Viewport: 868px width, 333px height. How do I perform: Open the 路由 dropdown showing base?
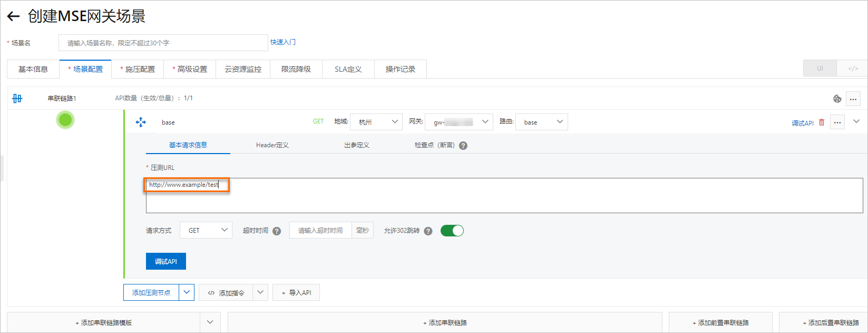[x=542, y=122]
